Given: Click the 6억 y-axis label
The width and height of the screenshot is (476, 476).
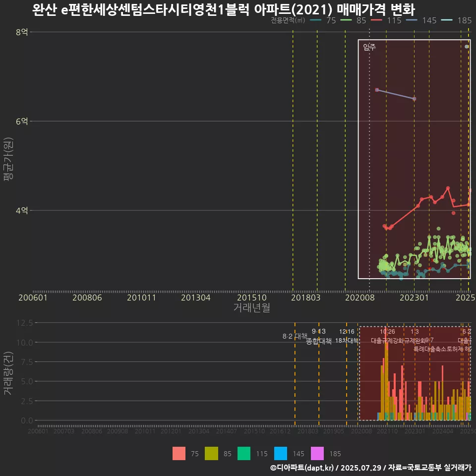Looking at the screenshot, I should (x=22, y=121).
